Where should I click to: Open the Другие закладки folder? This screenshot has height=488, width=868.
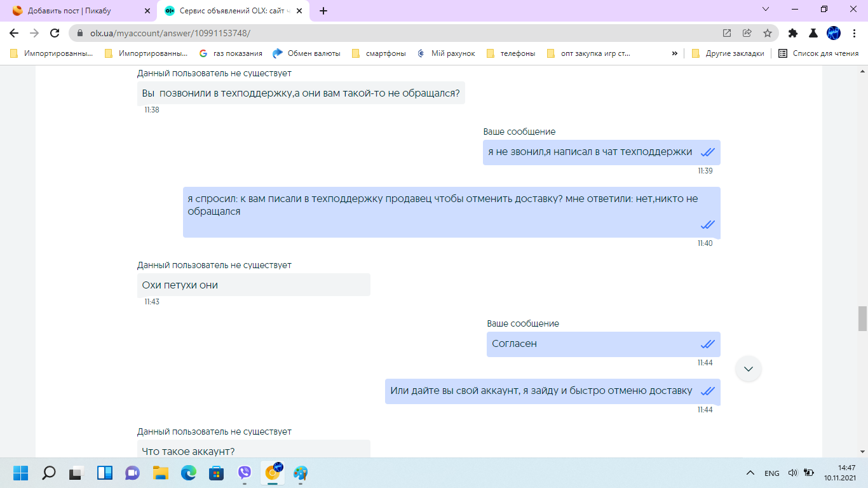point(728,53)
